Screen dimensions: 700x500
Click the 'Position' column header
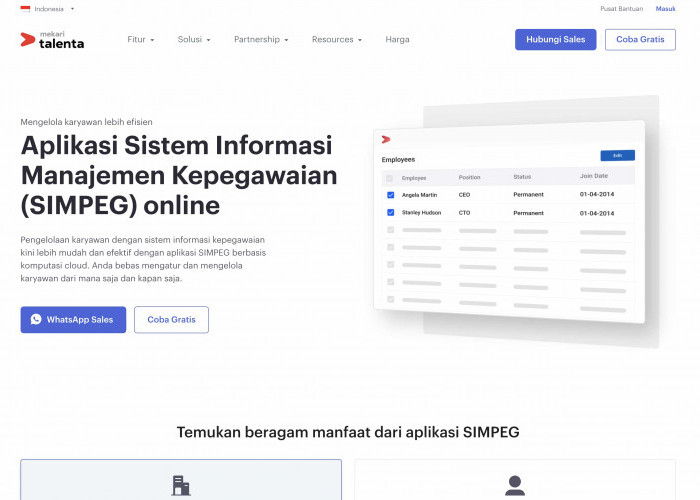point(469,177)
